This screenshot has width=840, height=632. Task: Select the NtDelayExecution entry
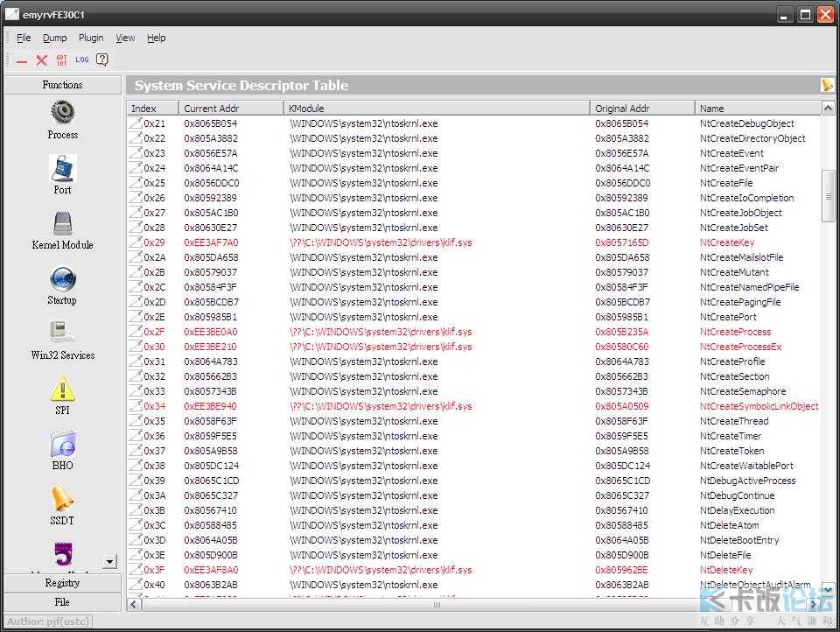(x=737, y=510)
